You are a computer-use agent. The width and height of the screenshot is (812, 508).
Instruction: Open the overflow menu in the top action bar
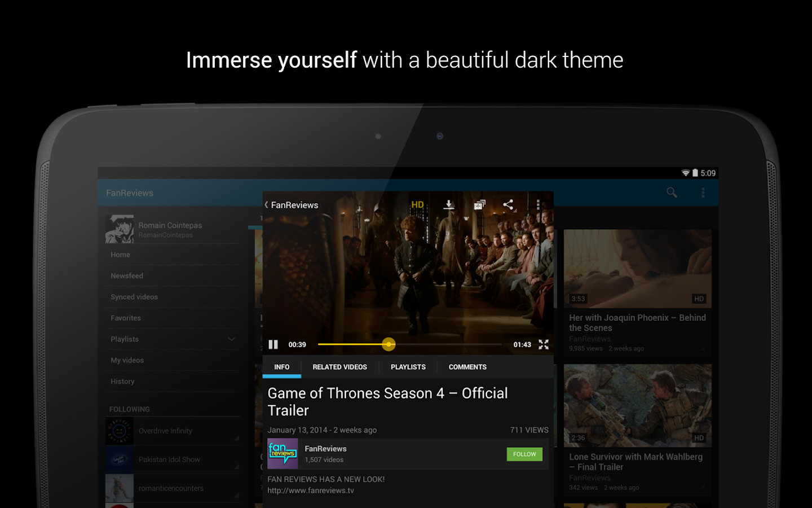[x=703, y=192]
